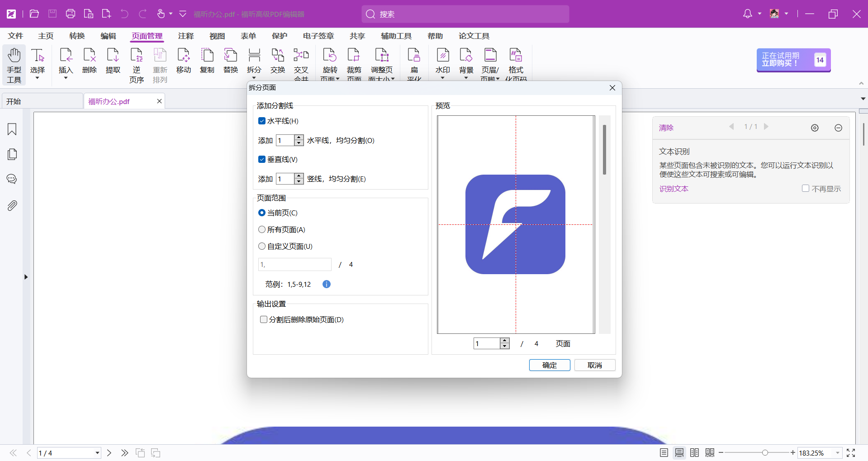
Task: Switch to two-page facing view icon
Action: coord(695,453)
